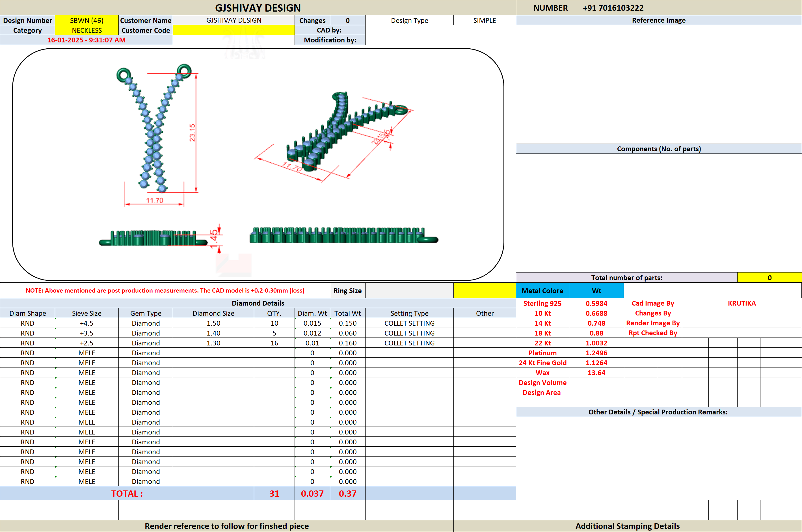Click Sieve Size value +2.5
Viewport: 802px width, 532px height.
(87, 343)
